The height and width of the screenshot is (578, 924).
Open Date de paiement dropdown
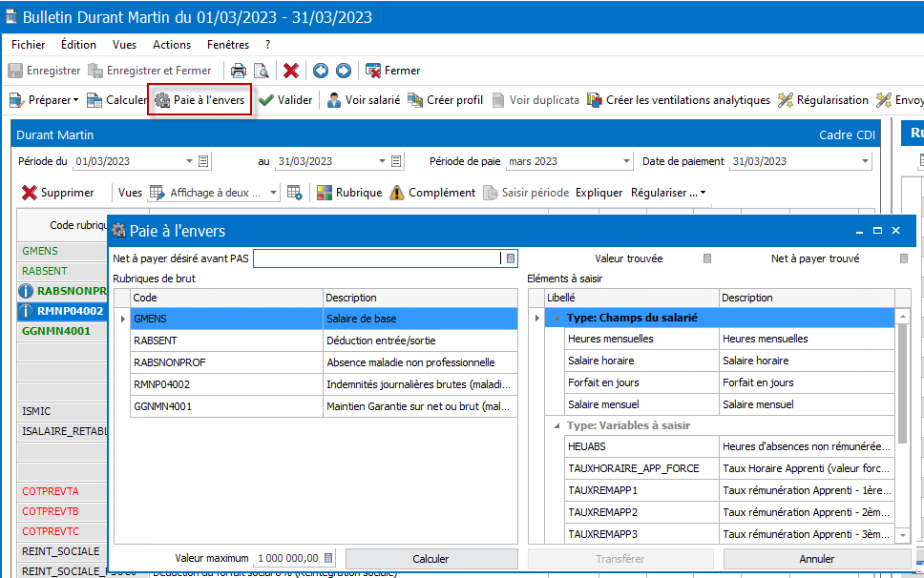coord(865,161)
